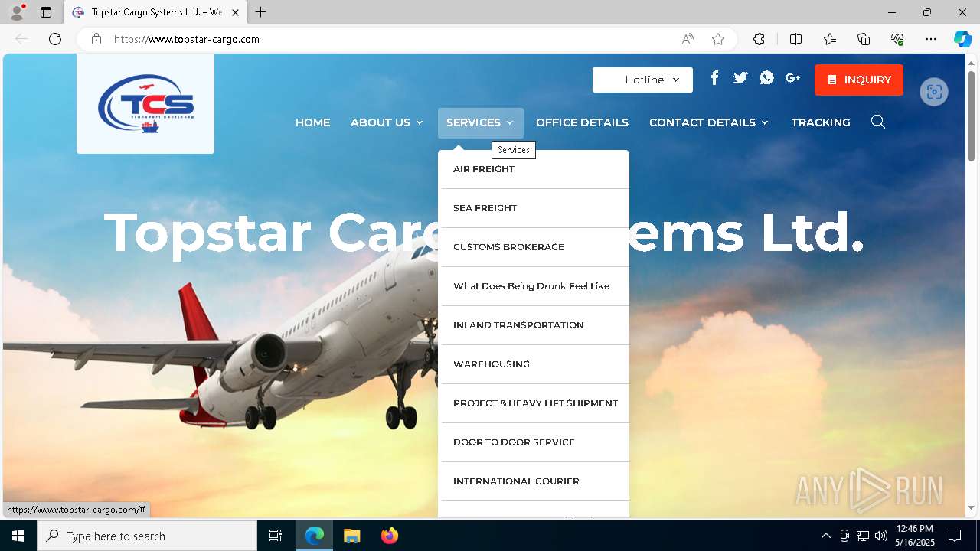Open the Twitter social icon
The width and height of the screenshot is (980, 551).
point(740,78)
